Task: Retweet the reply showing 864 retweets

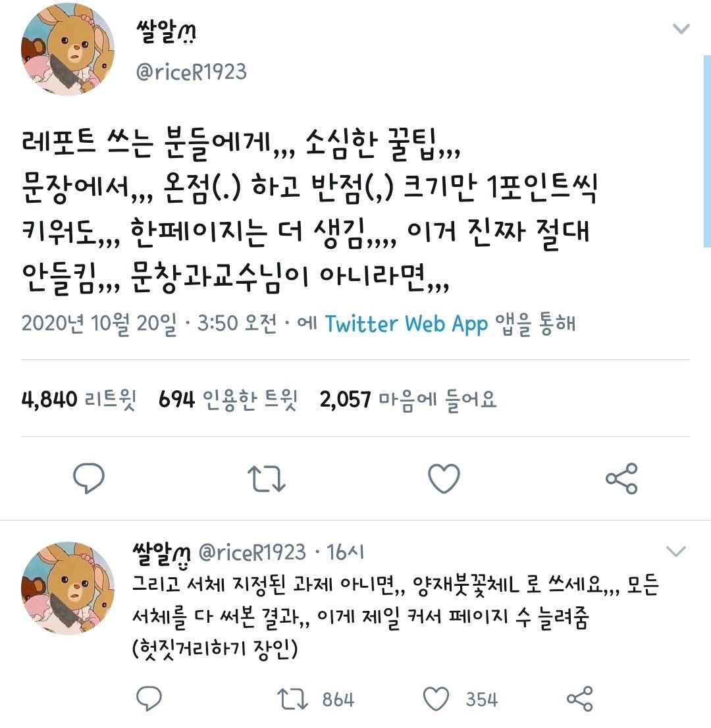Action: tap(292, 699)
